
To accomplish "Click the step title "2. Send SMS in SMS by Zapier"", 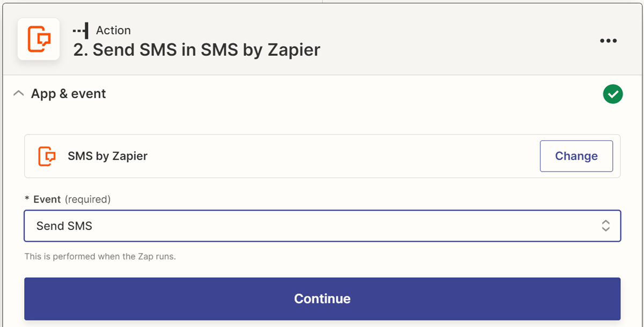I will [196, 50].
